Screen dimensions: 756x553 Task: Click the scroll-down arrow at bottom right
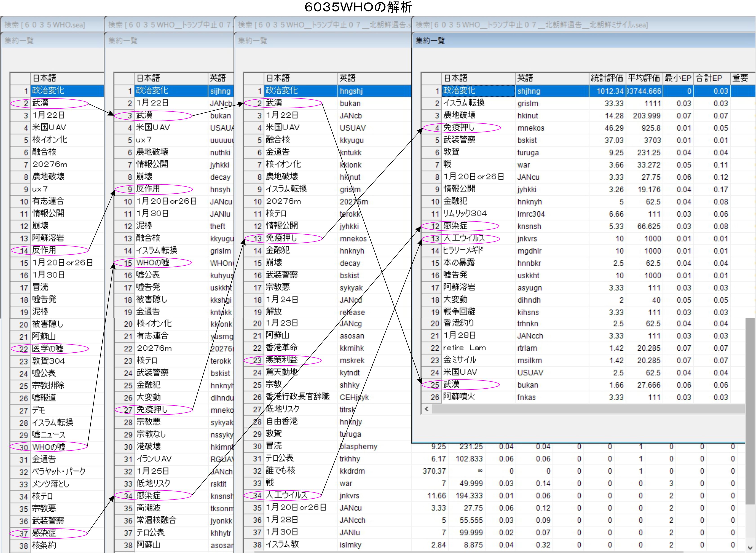coord(750,548)
